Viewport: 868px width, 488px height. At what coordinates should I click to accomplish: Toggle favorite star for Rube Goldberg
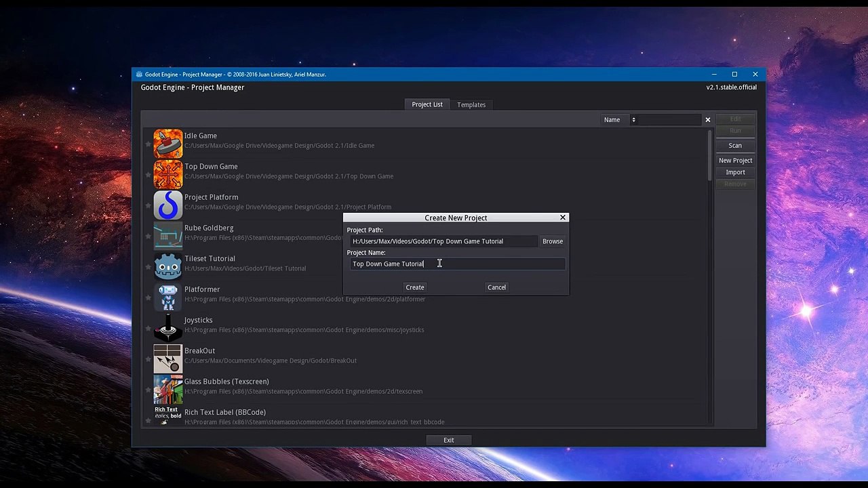coord(148,236)
